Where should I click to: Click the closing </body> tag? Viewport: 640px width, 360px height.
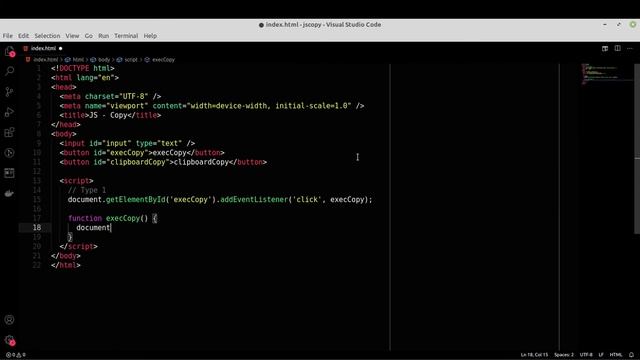66,256
